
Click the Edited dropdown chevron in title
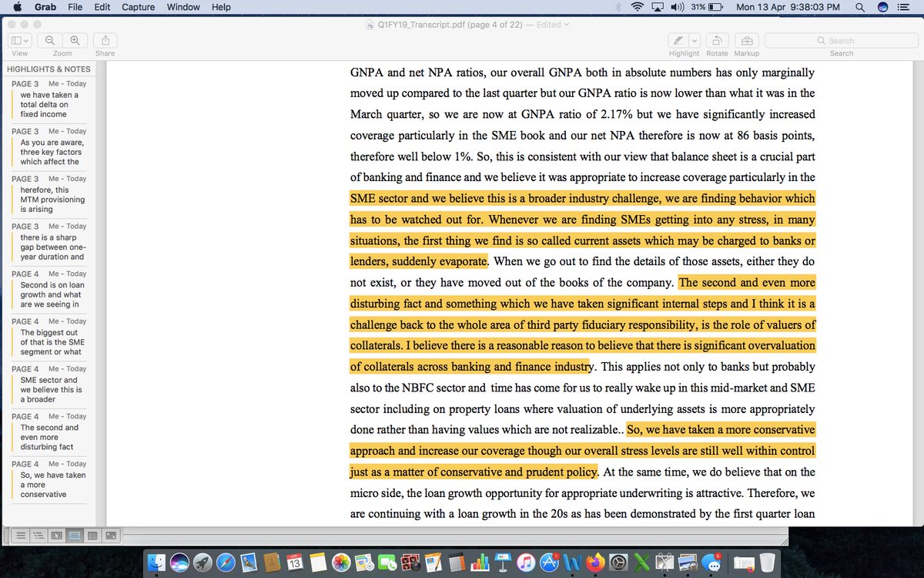567,25
